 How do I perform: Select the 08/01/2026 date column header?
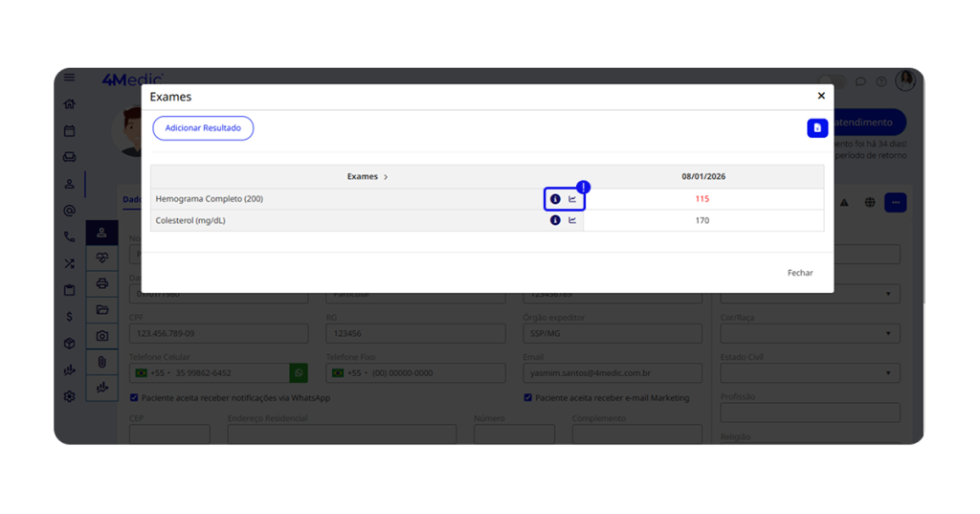(702, 177)
